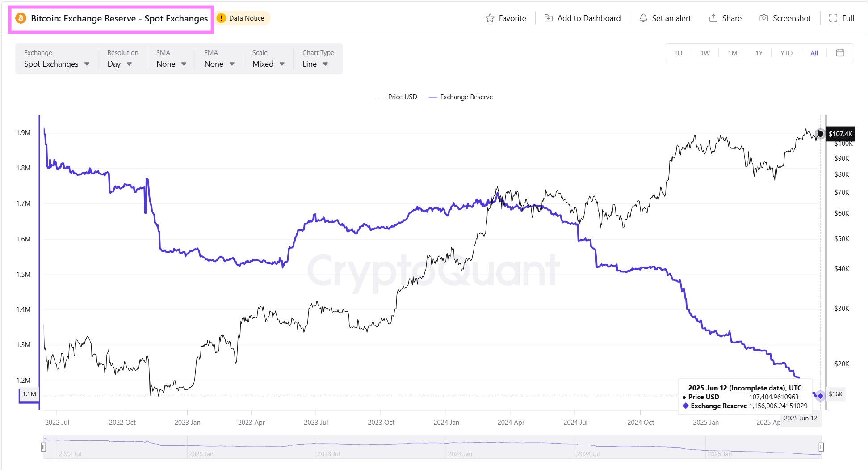The height and width of the screenshot is (470, 868).
Task: Enter fullscreen with the Full icon
Action: (x=833, y=18)
